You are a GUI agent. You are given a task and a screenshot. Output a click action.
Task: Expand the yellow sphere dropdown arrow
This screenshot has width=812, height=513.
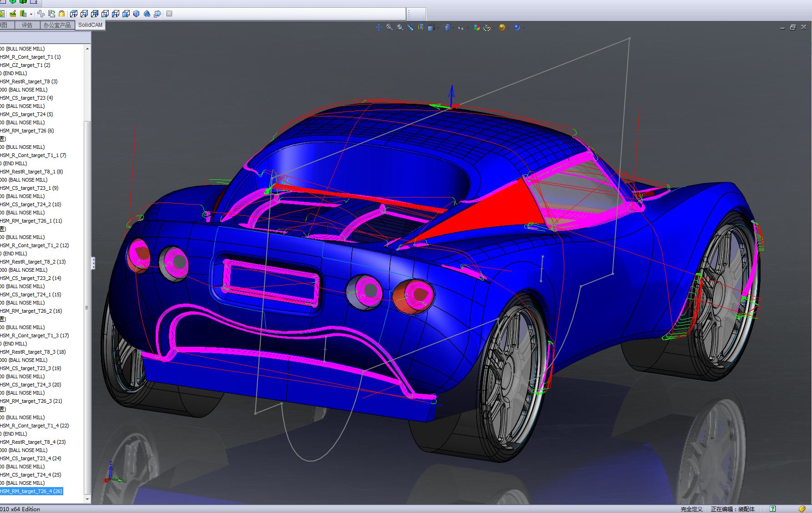pyautogui.click(x=508, y=28)
